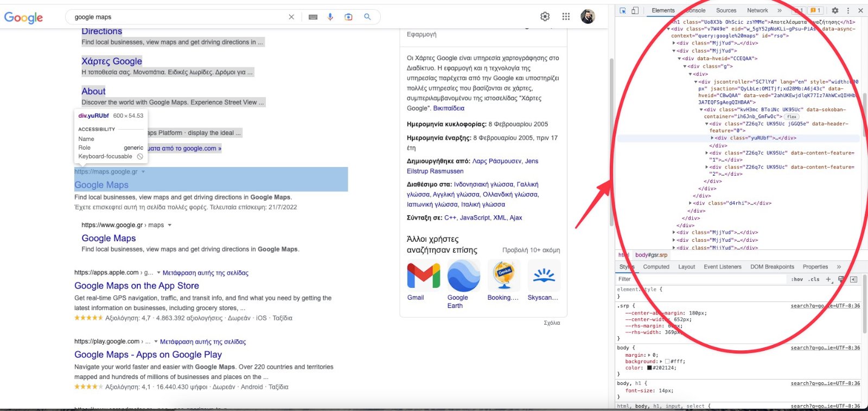Open the Computed tab
The width and height of the screenshot is (868, 411).
click(x=656, y=267)
